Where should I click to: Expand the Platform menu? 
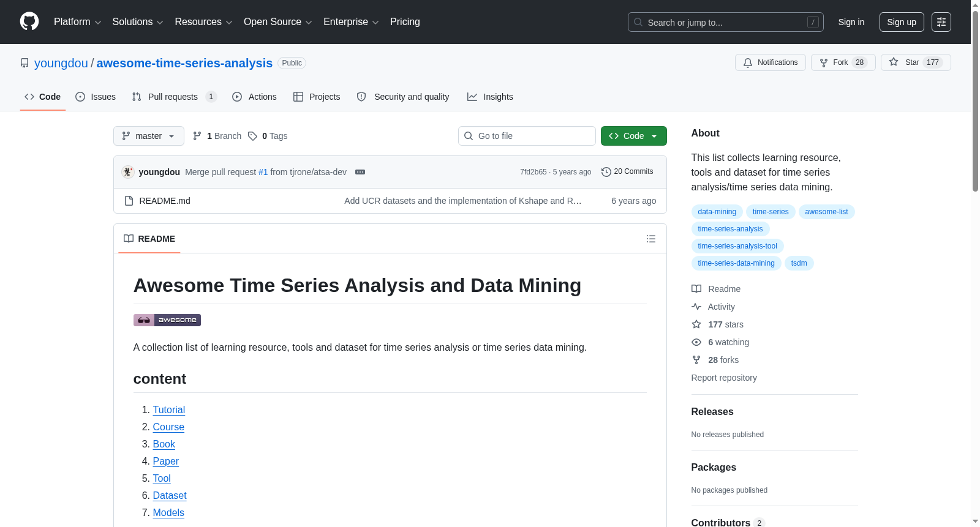click(77, 22)
